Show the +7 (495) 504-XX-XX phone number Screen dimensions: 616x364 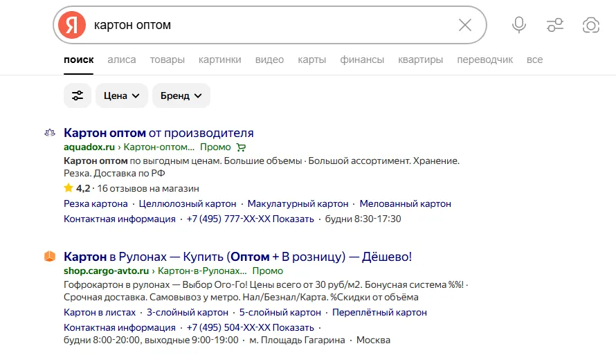click(251, 327)
